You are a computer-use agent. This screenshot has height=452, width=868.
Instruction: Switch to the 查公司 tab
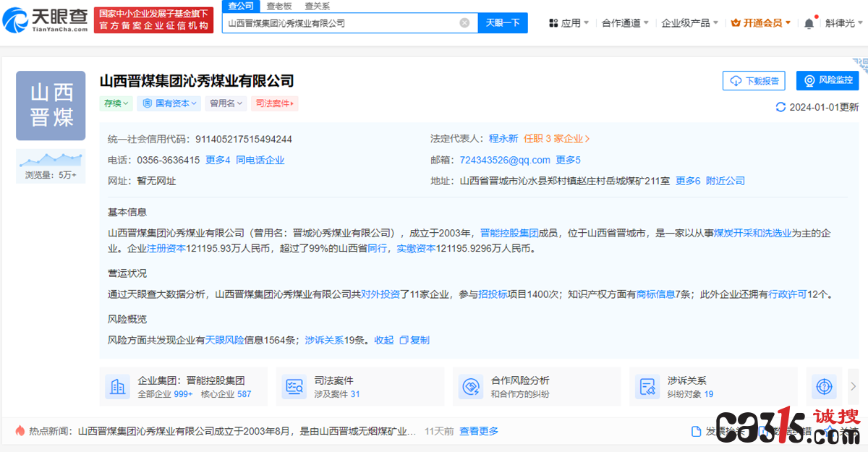click(241, 6)
